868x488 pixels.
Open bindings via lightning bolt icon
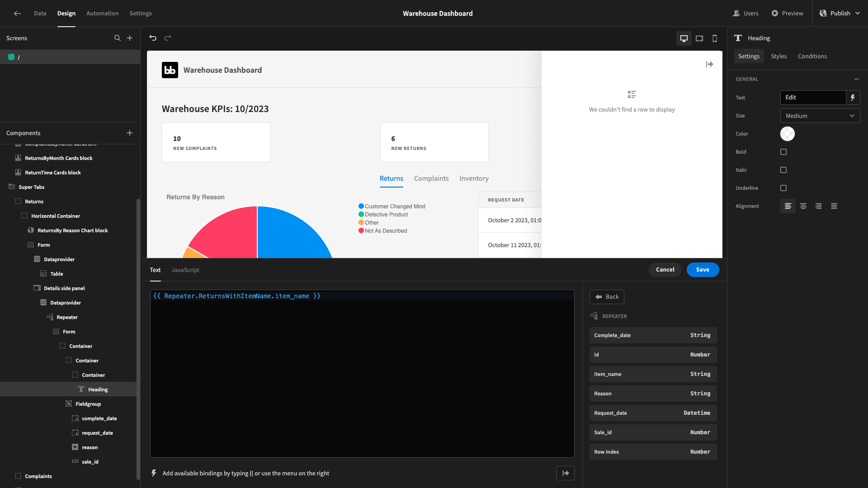[x=853, y=98]
